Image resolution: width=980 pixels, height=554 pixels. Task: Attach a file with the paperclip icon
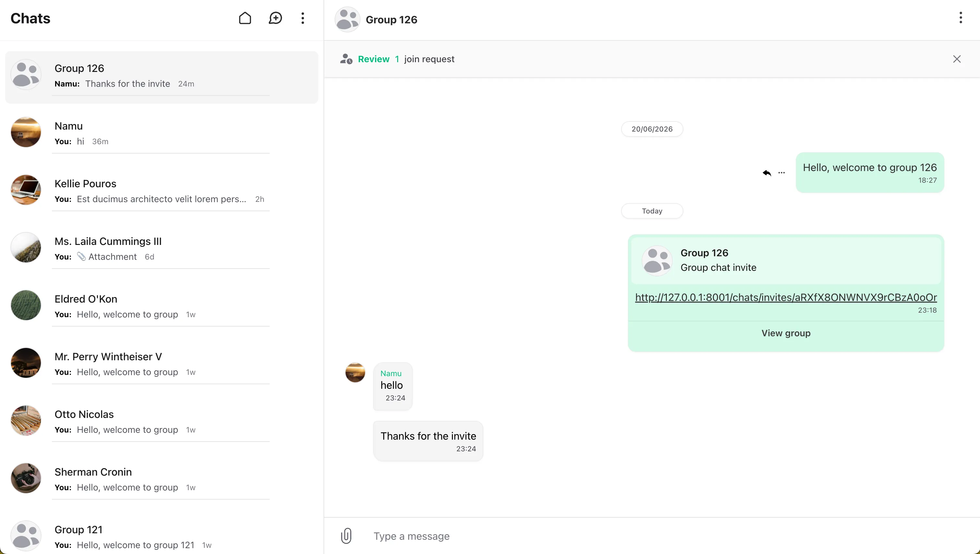pos(346,536)
